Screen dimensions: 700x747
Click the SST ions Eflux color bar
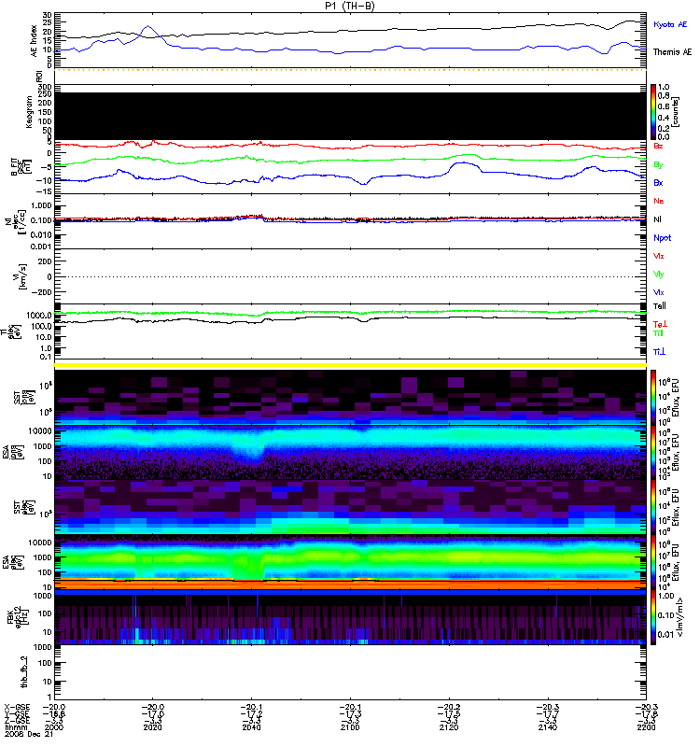point(653,397)
